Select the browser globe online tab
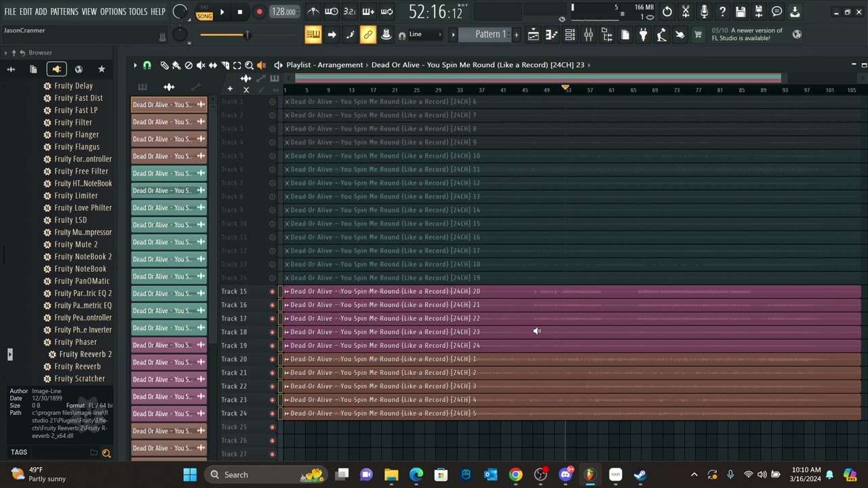868x488 pixels. pyautogui.click(x=79, y=69)
